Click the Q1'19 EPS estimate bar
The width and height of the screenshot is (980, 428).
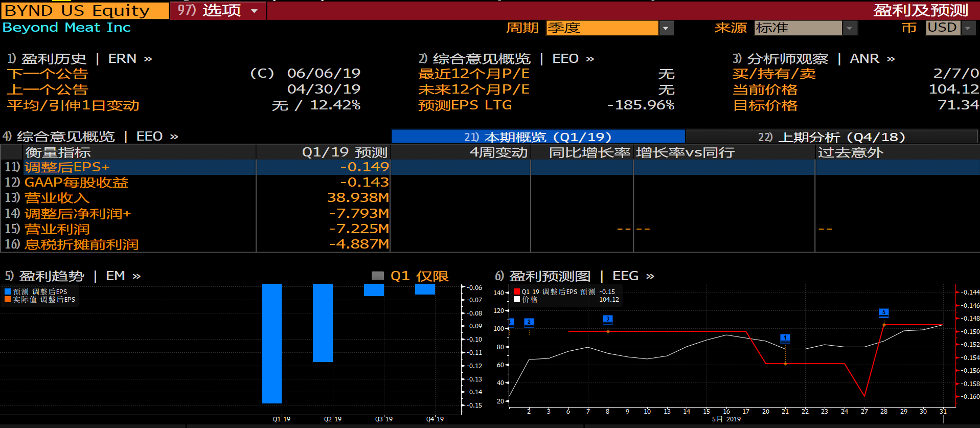(x=271, y=344)
